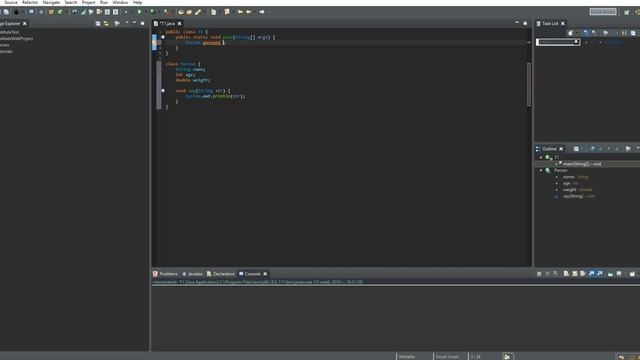Switch to the Declaration tab
The width and height of the screenshot is (640, 360).
pos(221,274)
